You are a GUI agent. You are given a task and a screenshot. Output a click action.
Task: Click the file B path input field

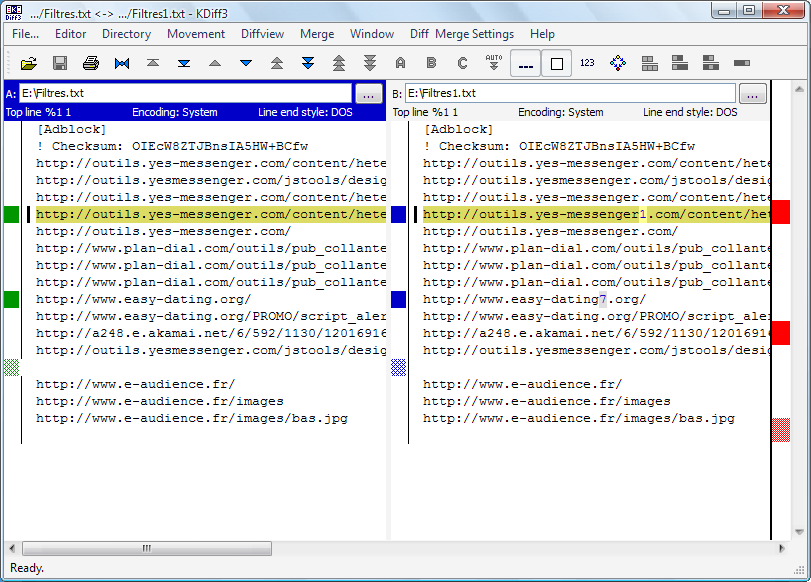(570, 93)
